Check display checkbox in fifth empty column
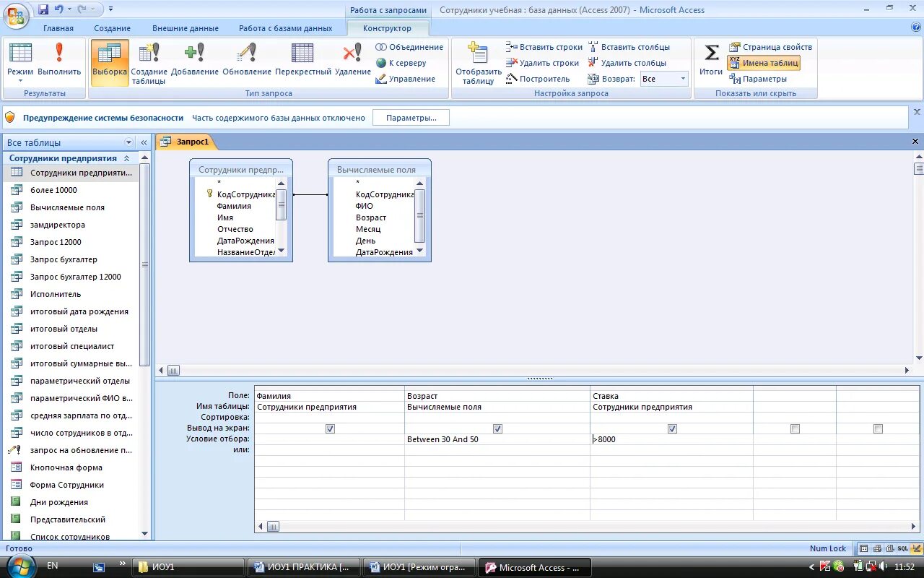The width and height of the screenshot is (924, 578). [878, 428]
